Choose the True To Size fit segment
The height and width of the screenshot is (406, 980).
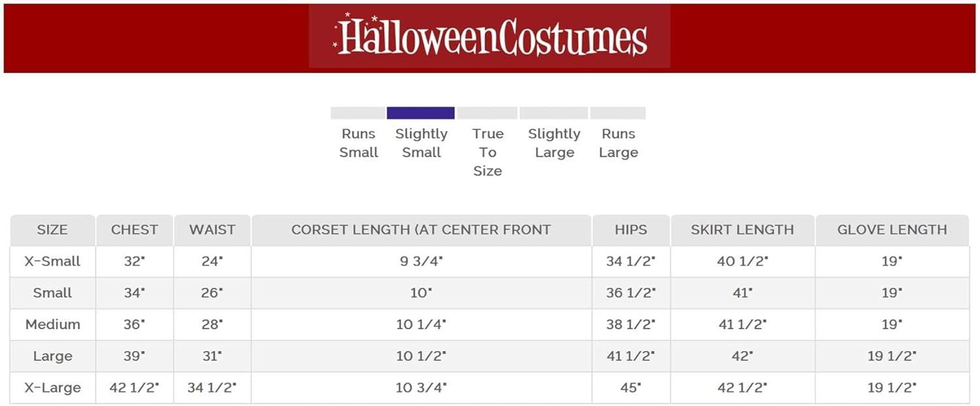click(487, 113)
